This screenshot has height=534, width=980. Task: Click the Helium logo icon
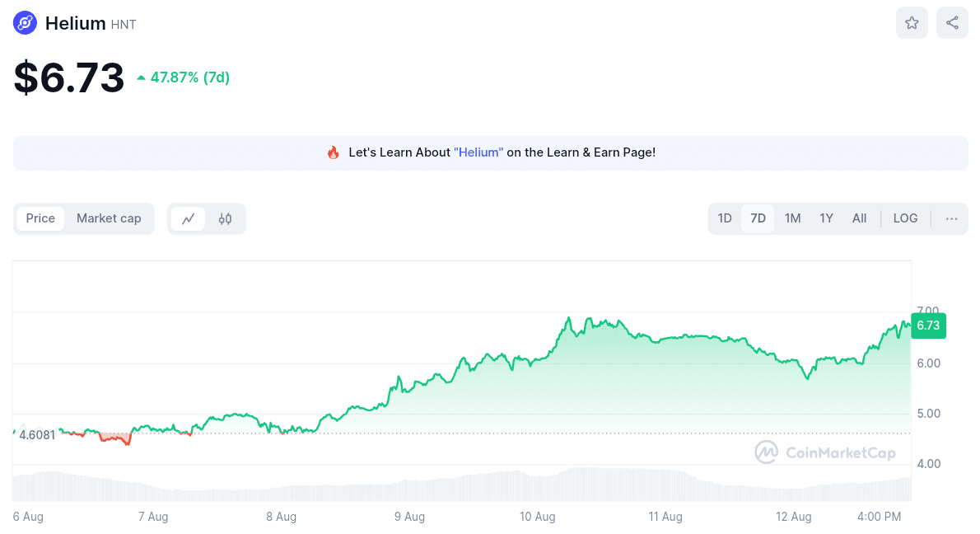pos(25,22)
